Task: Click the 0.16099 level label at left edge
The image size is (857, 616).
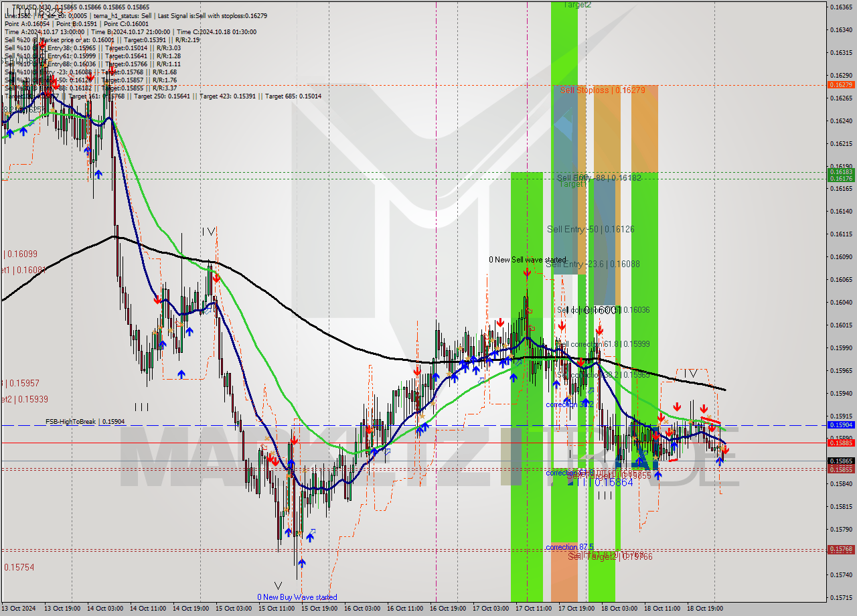Action: pos(21,254)
